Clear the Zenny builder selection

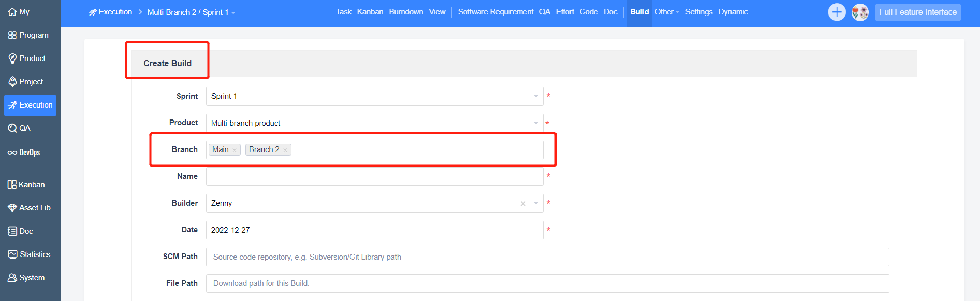[x=523, y=204]
